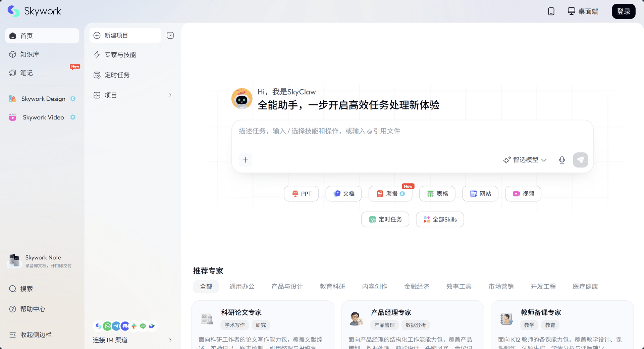644x349 pixels.
Task: Go to 首页 home in sidebar
Action: tap(42, 36)
